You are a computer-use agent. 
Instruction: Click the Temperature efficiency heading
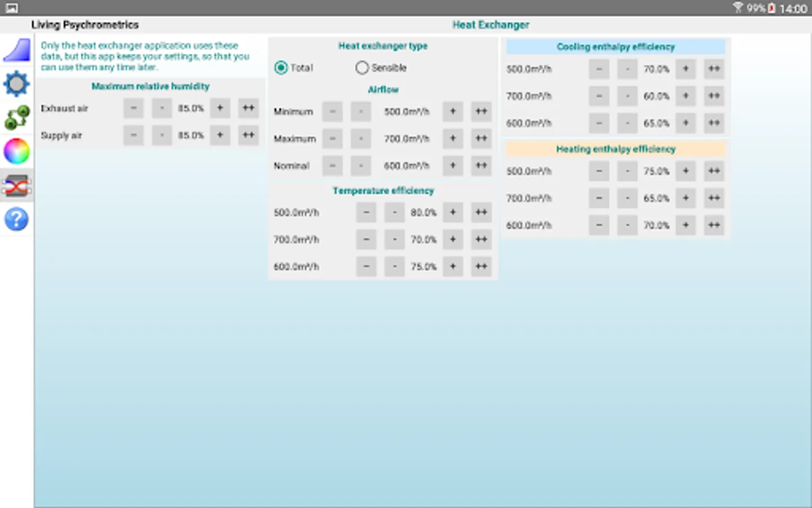click(x=383, y=191)
